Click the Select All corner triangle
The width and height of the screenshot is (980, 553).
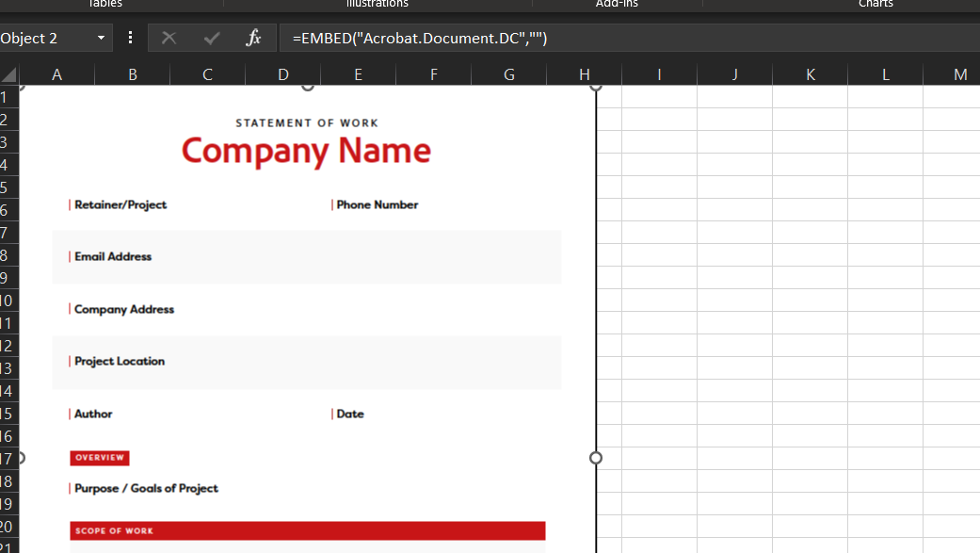tap(8, 75)
